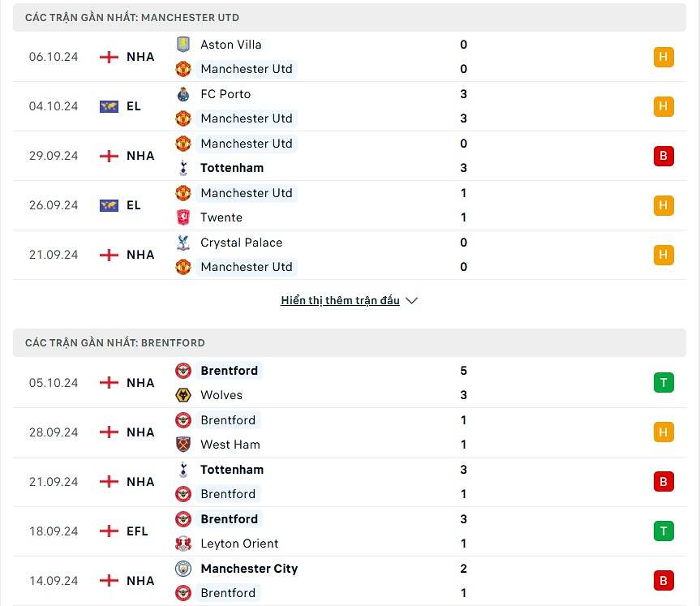Select the 'Các trận gần nhất: Manchester Utd' header
The width and height of the screenshot is (700, 606).
132,18
